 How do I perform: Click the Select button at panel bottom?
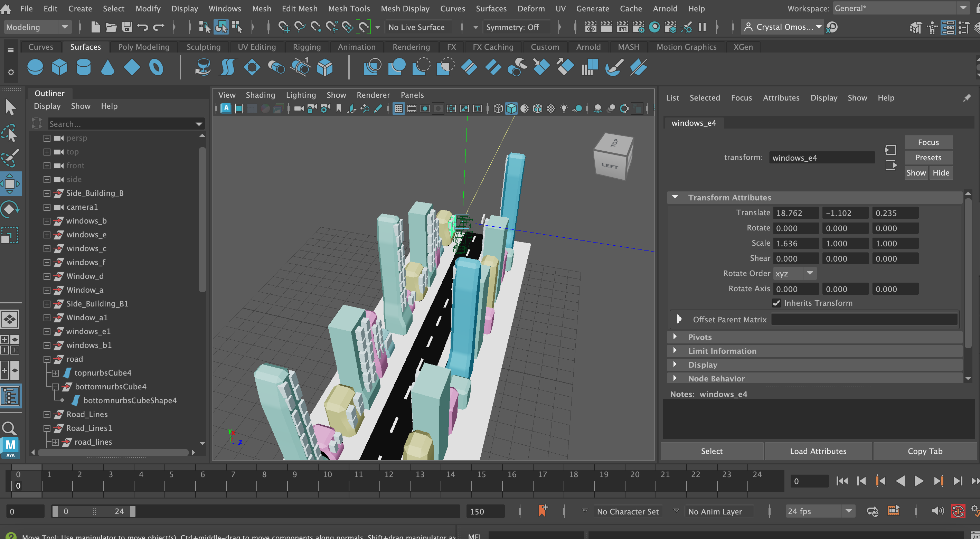click(x=712, y=451)
